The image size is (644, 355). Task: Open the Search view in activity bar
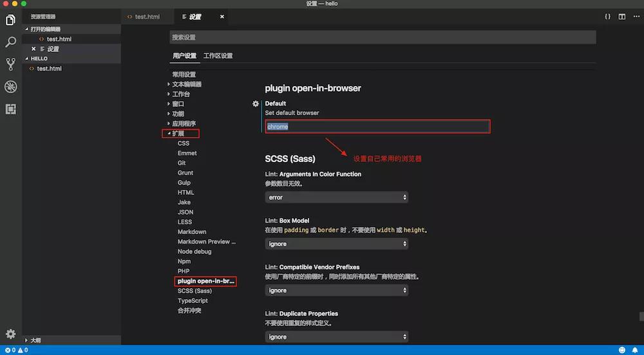[10, 42]
